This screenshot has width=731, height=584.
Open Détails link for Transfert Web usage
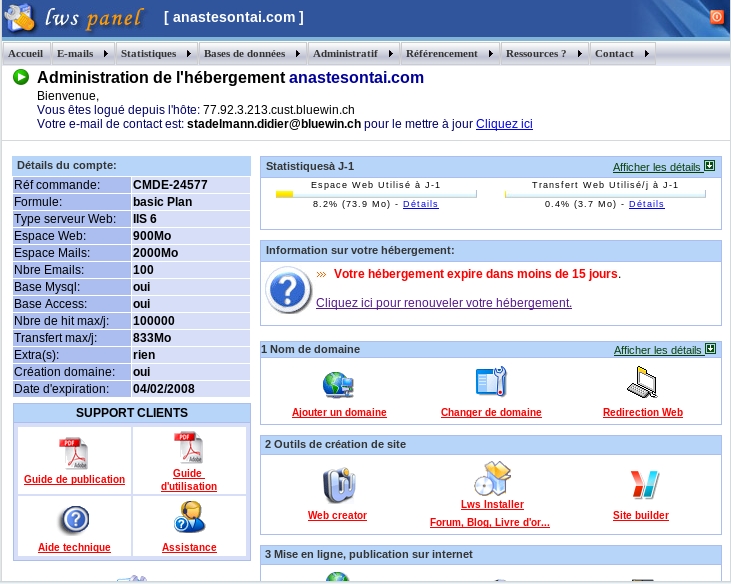[x=647, y=204]
